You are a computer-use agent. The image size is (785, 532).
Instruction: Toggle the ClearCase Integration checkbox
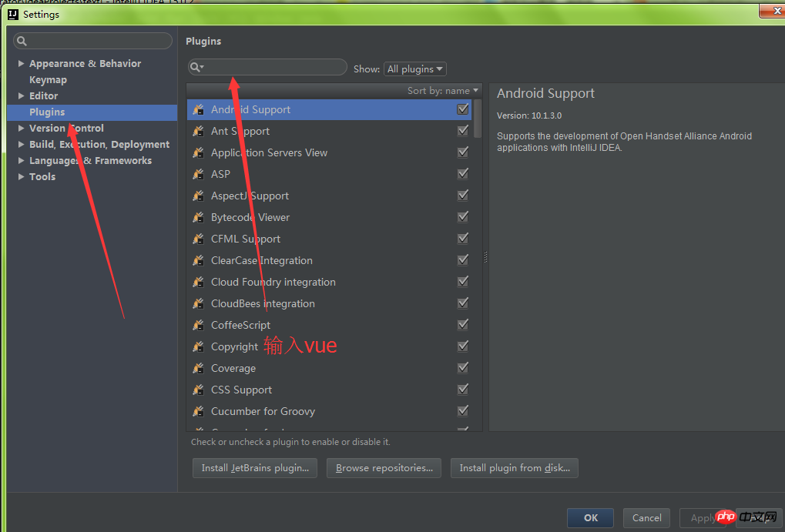coord(463,259)
